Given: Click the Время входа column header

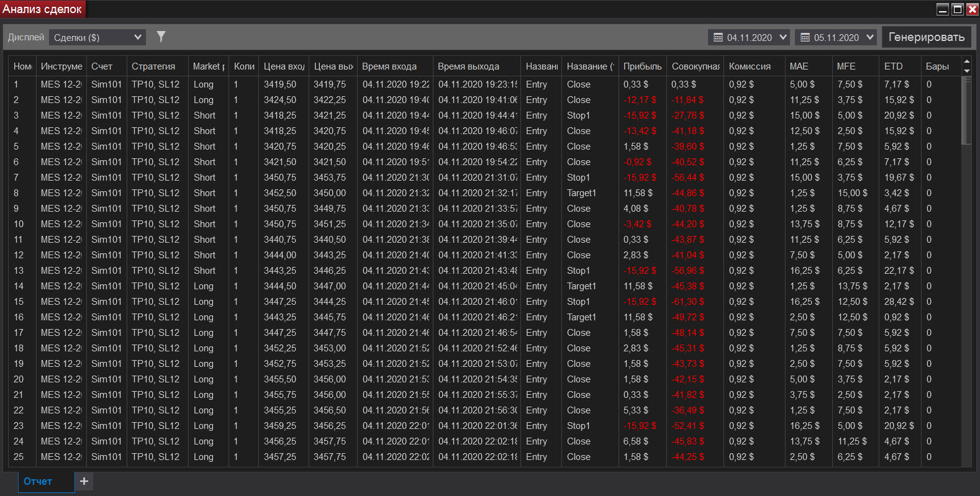Looking at the screenshot, I should (x=395, y=66).
